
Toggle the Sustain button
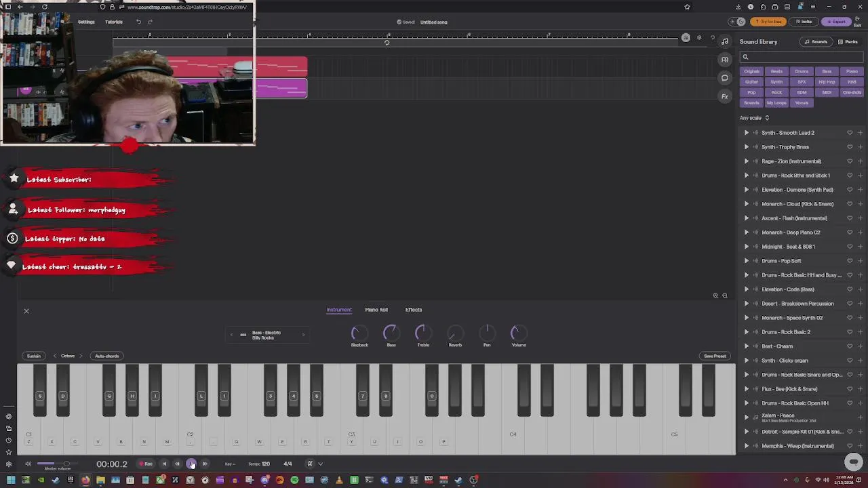point(33,356)
